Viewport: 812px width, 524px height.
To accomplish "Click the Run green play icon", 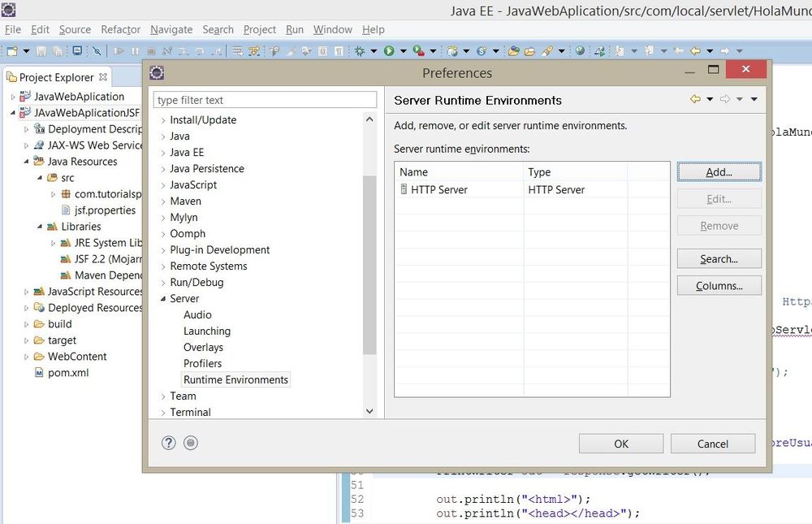I will pos(389,50).
